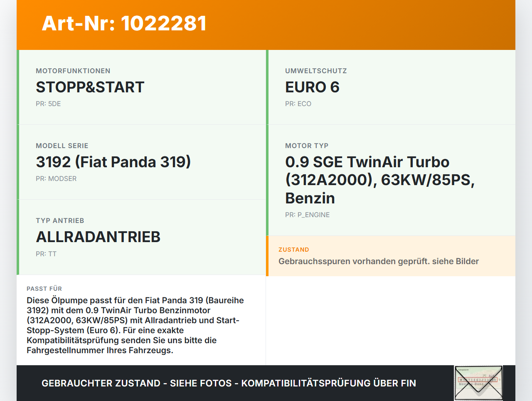Select the ZUSTAND label
Viewport: 532px width, 401px height.
(294, 250)
